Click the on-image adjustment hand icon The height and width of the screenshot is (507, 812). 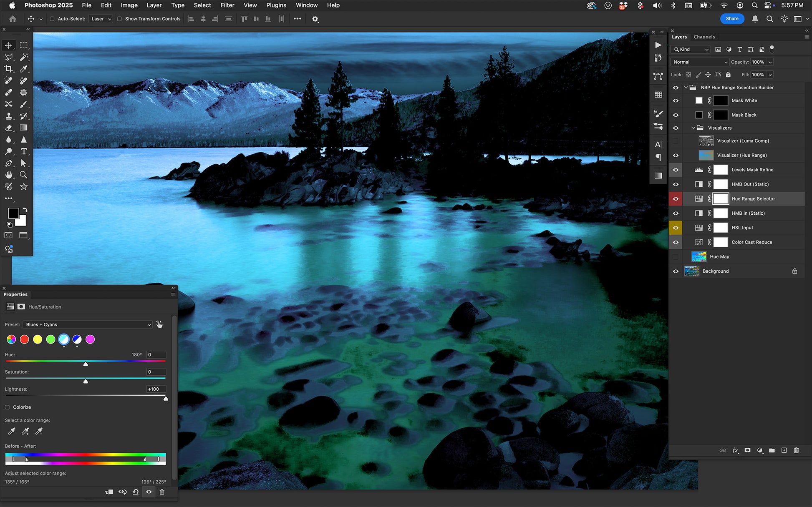pos(159,324)
